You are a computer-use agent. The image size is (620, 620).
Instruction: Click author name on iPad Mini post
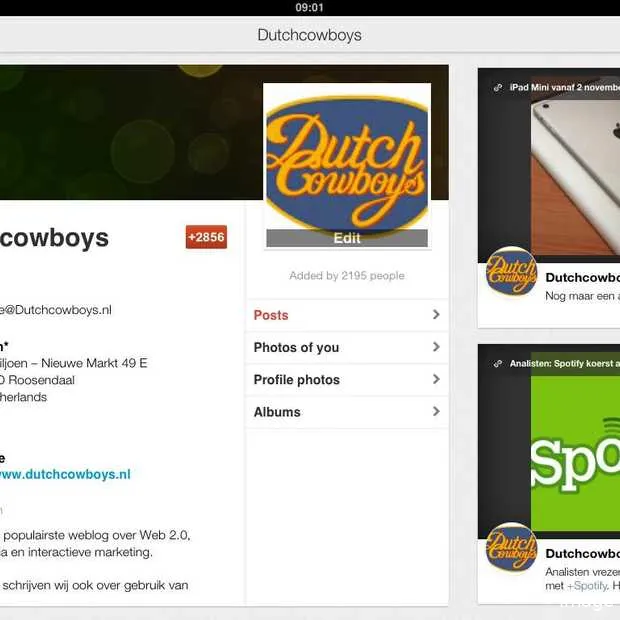pyautogui.click(x=582, y=278)
